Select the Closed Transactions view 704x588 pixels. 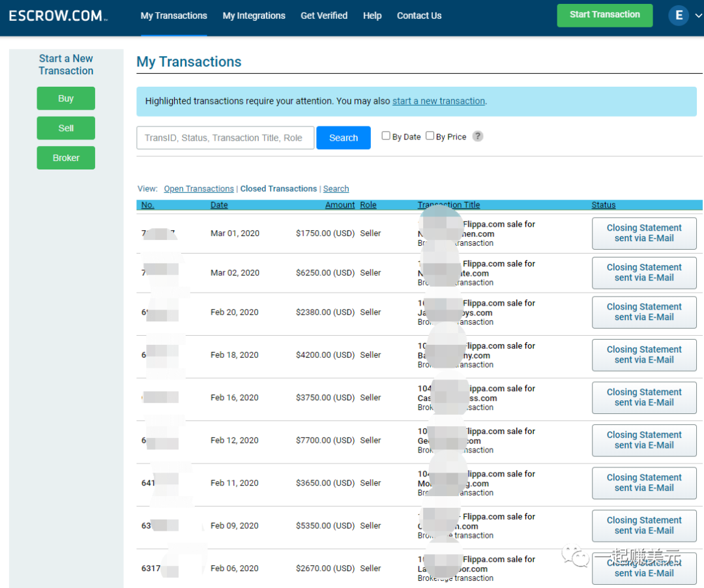point(278,188)
